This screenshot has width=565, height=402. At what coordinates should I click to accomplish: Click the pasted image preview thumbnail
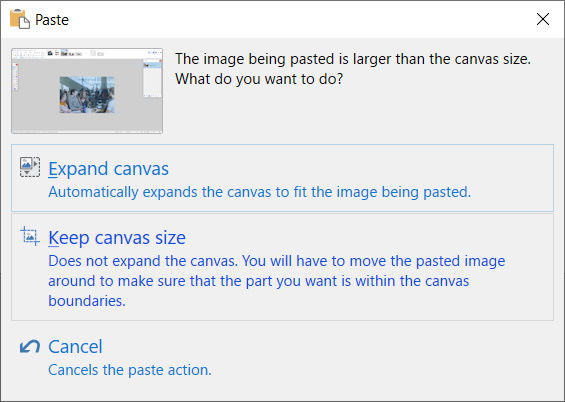pyautogui.click(x=87, y=91)
